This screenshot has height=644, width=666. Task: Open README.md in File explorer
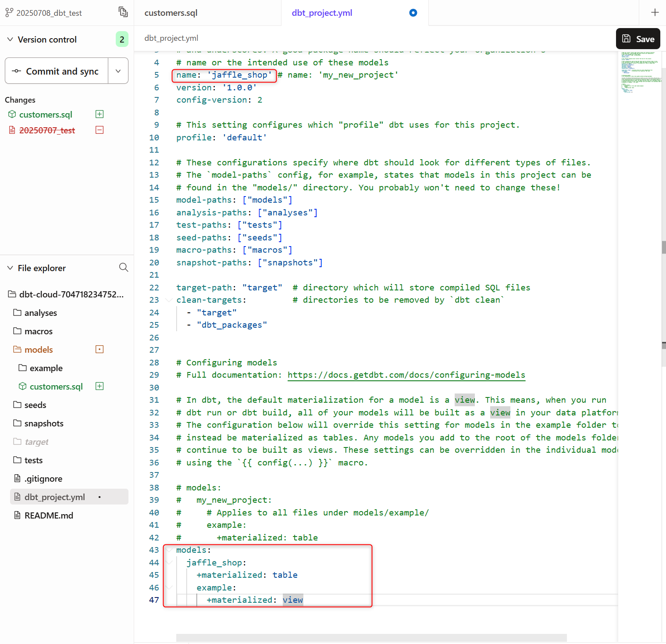click(49, 515)
